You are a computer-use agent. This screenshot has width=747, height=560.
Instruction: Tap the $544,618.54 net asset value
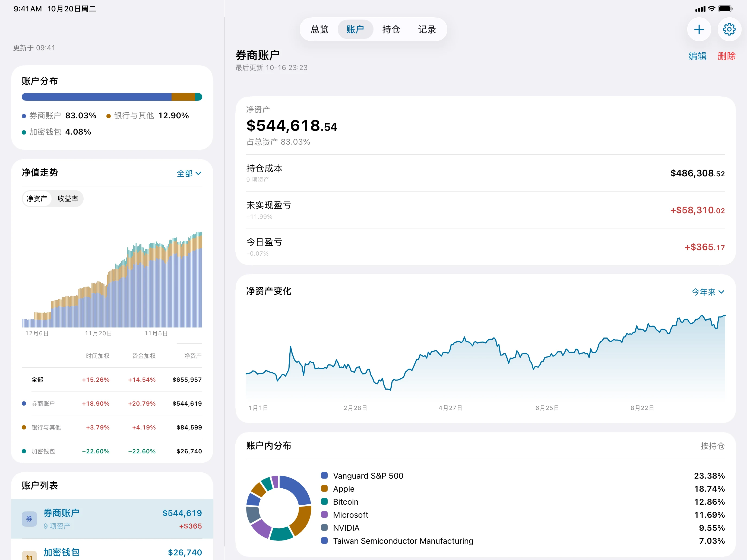[292, 126]
